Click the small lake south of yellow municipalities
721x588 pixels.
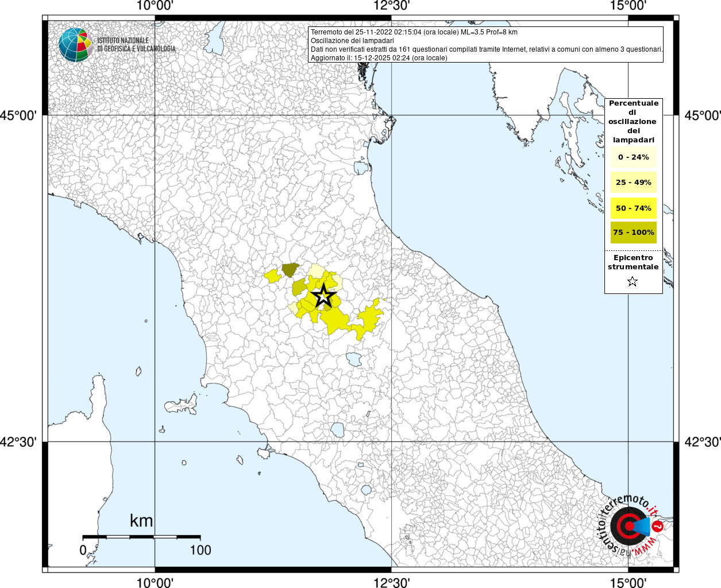coord(354,360)
